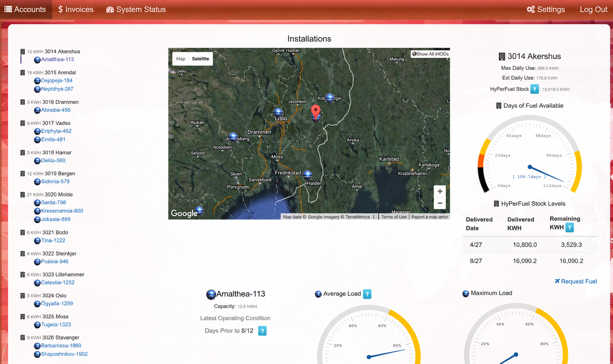Select Emita-481 unit
613x364 pixels.
(53, 139)
